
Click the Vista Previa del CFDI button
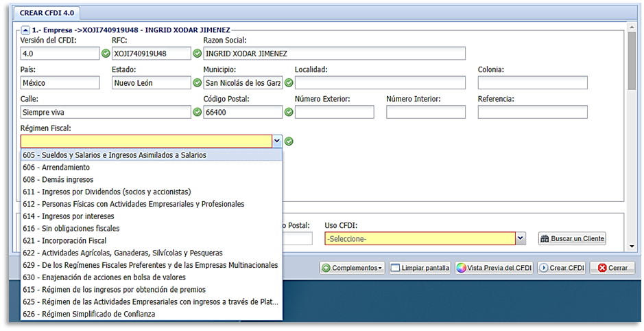494,268
